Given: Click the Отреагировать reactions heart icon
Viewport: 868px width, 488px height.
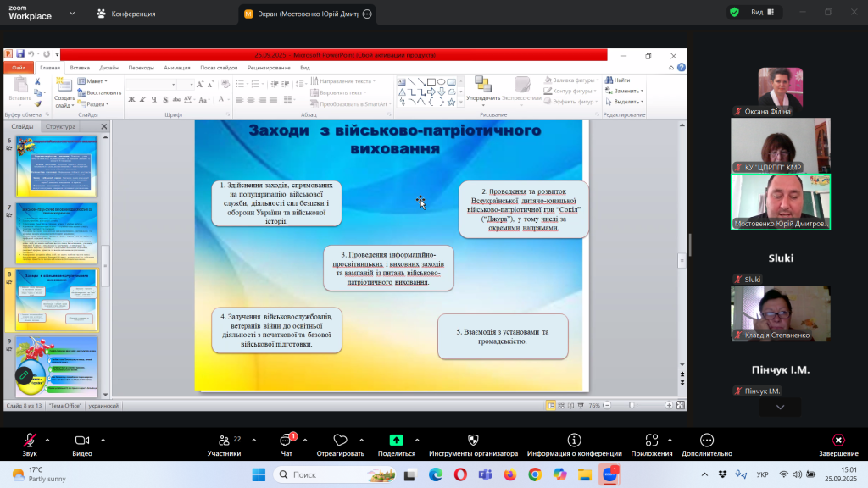Looking at the screenshot, I should [340, 441].
